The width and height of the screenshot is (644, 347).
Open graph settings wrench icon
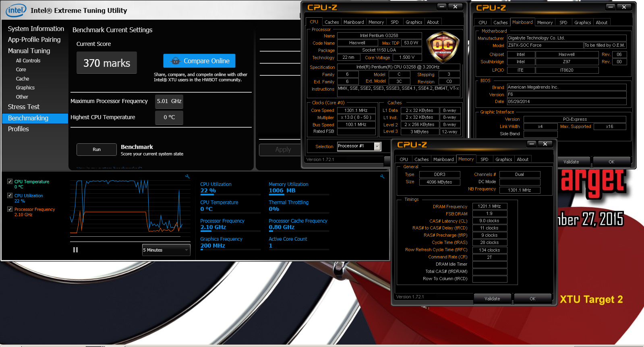click(x=187, y=176)
